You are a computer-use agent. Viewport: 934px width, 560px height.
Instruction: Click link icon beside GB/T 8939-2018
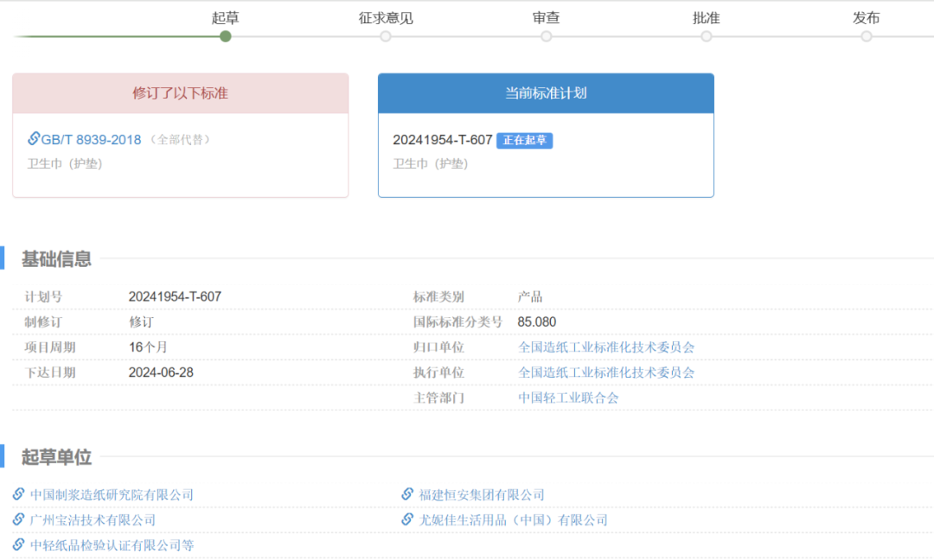(34, 138)
